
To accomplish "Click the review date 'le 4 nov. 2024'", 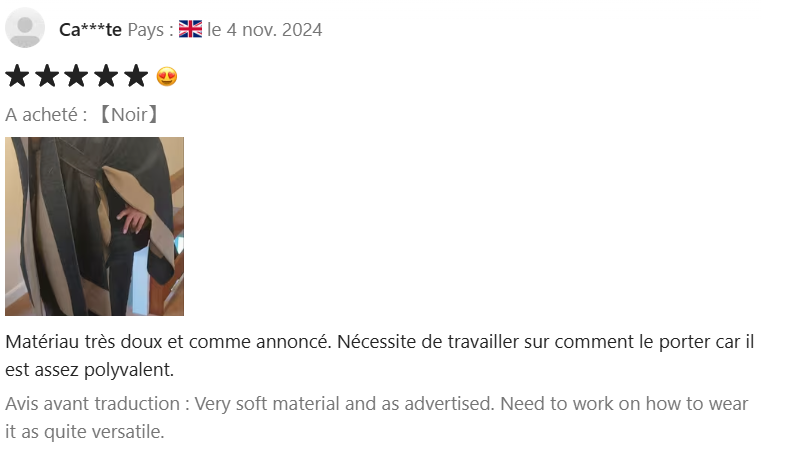I will coord(264,29).
